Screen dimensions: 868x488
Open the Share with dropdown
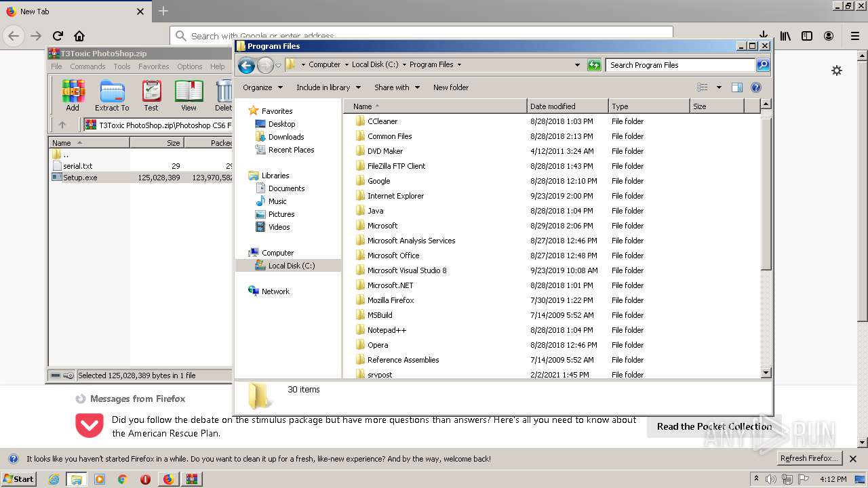pyautogui.click(x=397, y=87)
